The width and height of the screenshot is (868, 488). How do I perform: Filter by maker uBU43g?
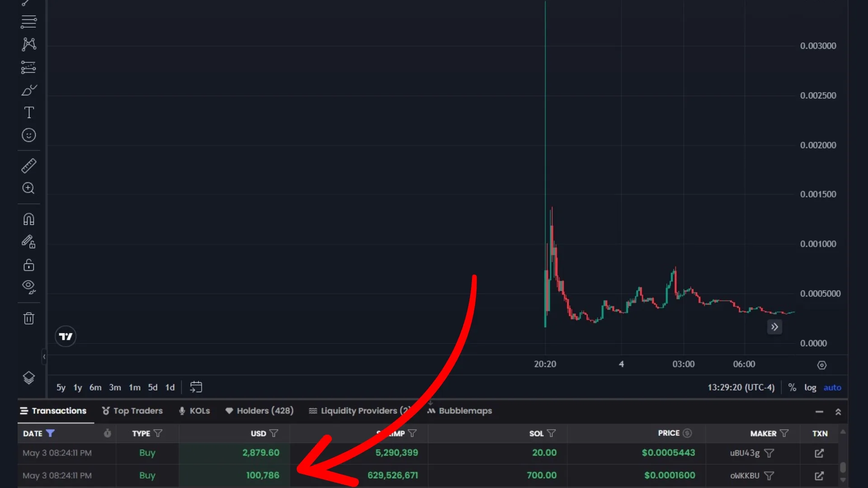pos(769,453)
